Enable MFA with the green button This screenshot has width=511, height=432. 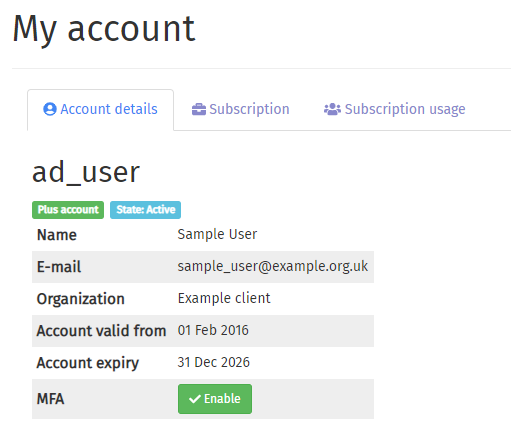click(x=215, y=399)
